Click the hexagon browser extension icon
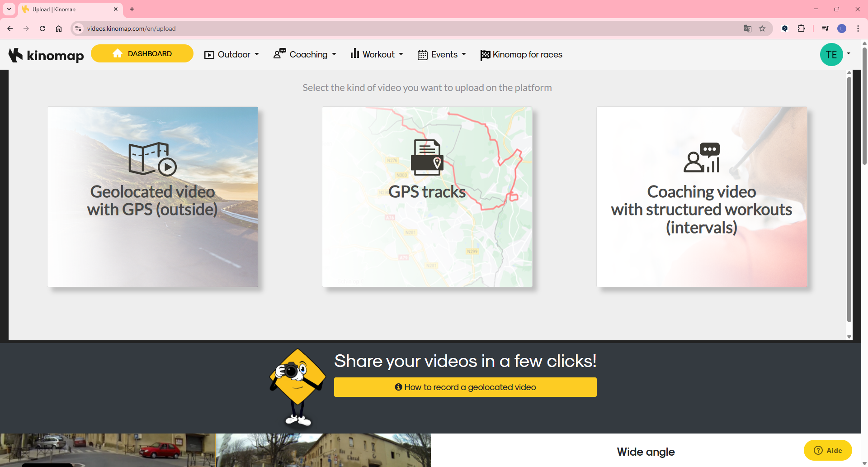The height and width of the screenshot is (467, 868). pos(785,29)
